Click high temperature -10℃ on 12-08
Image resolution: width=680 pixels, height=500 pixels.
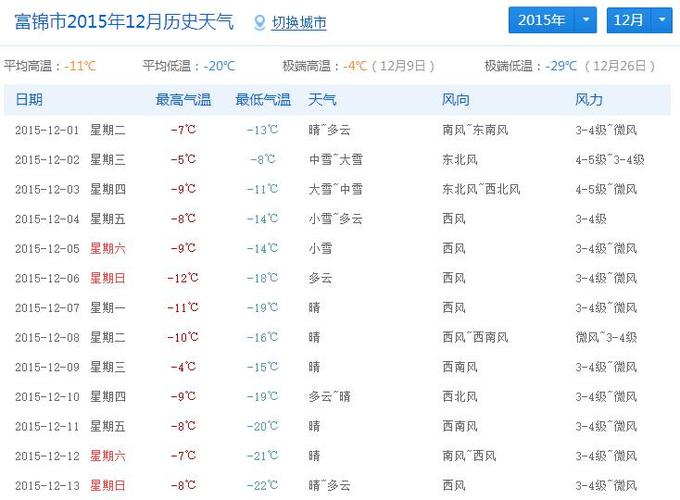(x=183, y=337)
